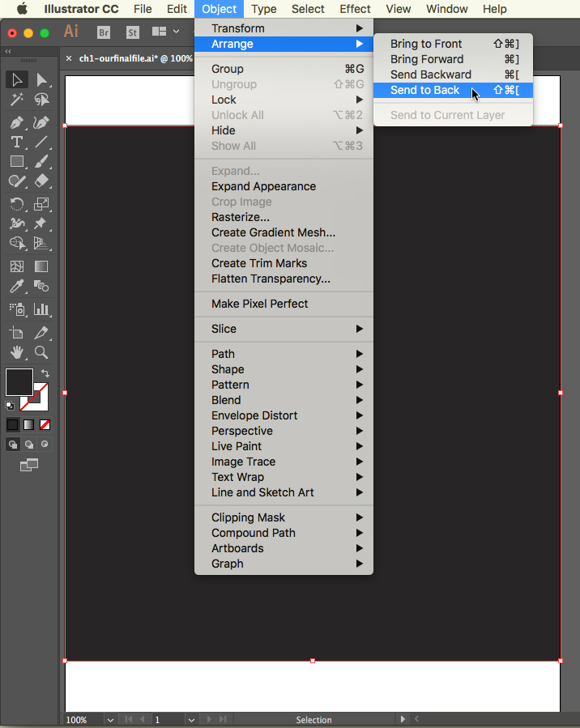
Task: Activate the Zoom tool
Action: coord(41,352)
